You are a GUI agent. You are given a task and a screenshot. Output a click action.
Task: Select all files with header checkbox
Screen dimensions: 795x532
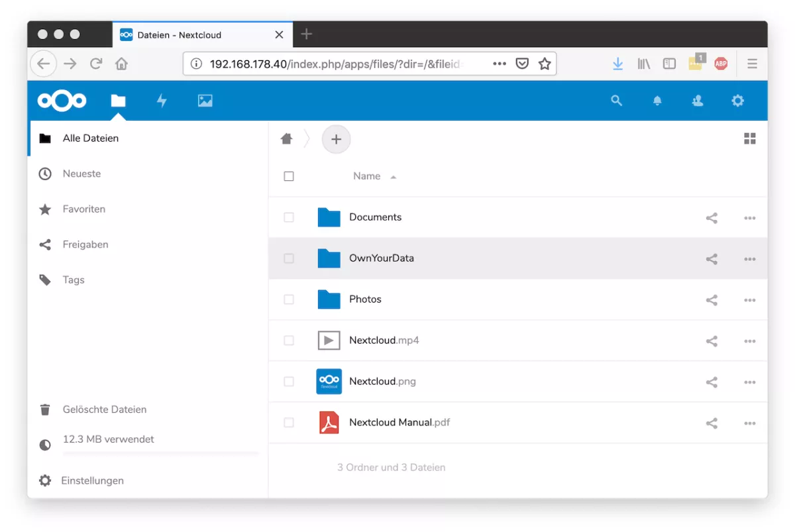click(289, 176)
